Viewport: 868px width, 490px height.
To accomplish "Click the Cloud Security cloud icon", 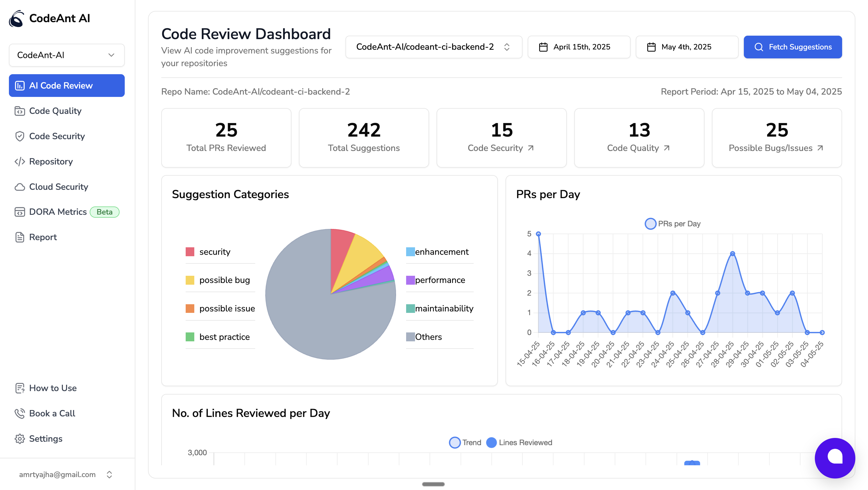I will tap(20, 187).
